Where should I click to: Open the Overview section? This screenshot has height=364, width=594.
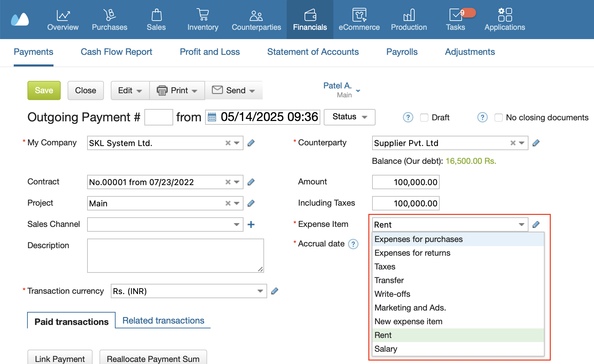(x=63, y=20)
